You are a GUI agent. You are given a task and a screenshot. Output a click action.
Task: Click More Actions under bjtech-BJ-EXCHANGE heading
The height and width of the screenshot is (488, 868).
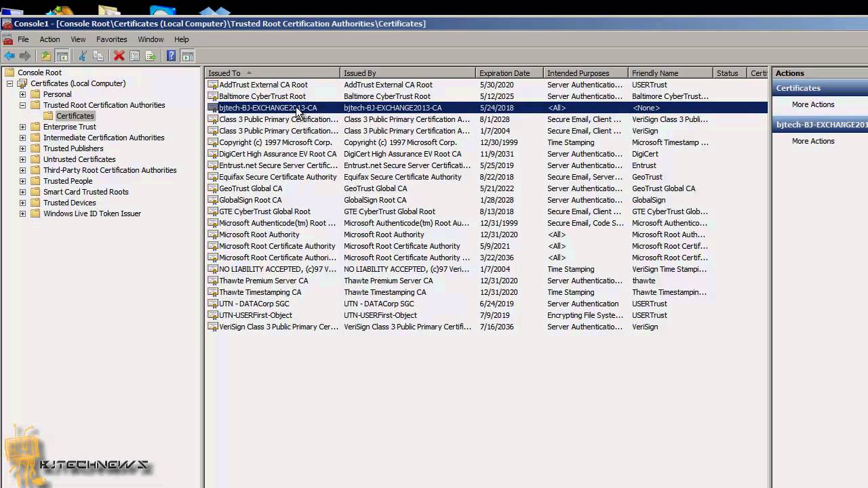[x=813, y=141]
